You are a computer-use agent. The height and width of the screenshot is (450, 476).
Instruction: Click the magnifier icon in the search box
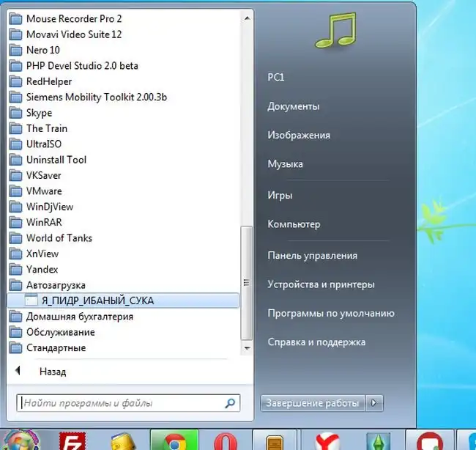point(230,403)
